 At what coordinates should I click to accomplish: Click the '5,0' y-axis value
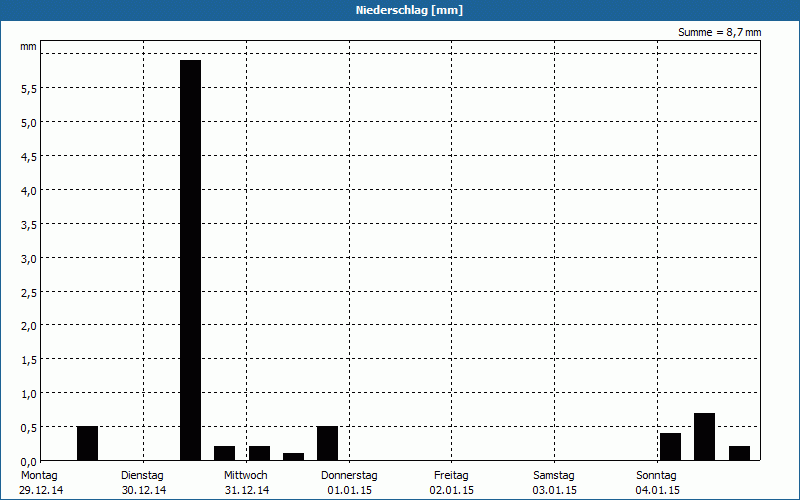pyautogui.click(x=28, y=122)
